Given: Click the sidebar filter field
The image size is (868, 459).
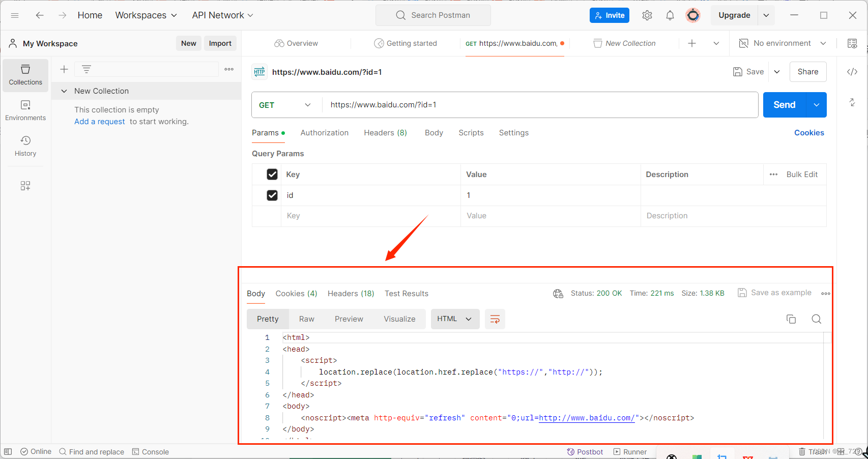Looking at the screenshot, I should point(147,69).
